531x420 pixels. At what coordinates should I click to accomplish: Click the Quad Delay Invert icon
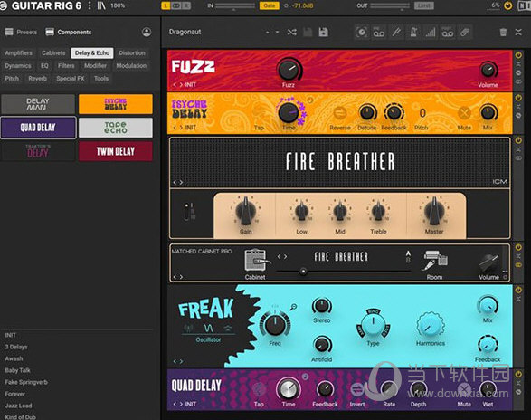coord(357,389)
